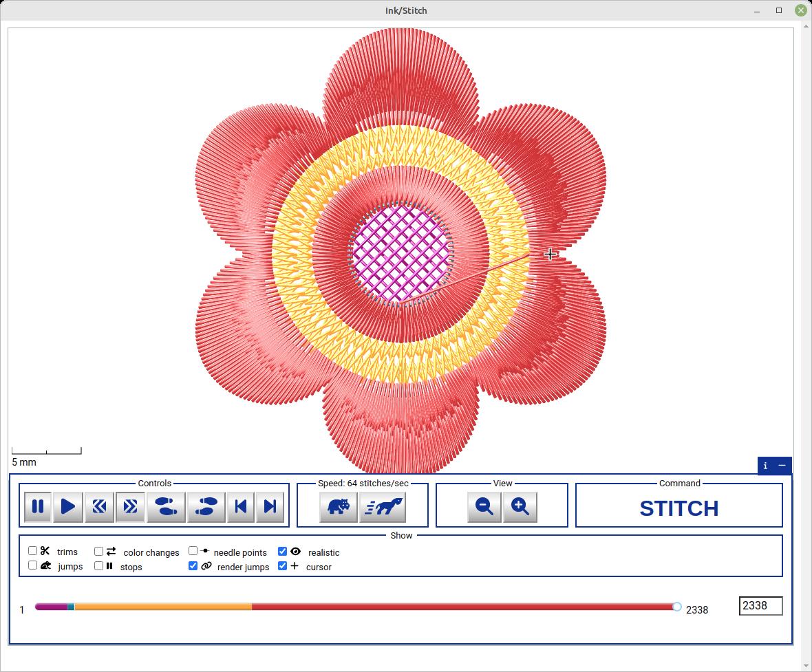Viewport: 812px width, 672px height.
Task: Pause the stitch simulation playback
Action: (x=37, y=507)
